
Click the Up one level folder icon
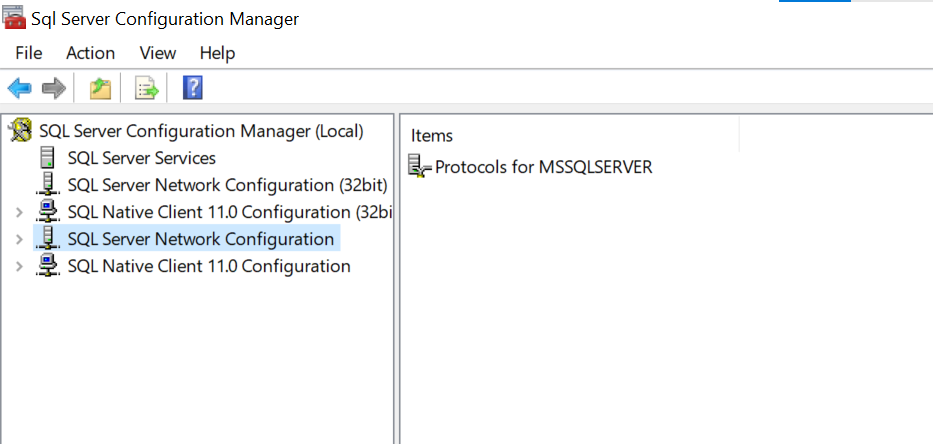coord(100,89)
